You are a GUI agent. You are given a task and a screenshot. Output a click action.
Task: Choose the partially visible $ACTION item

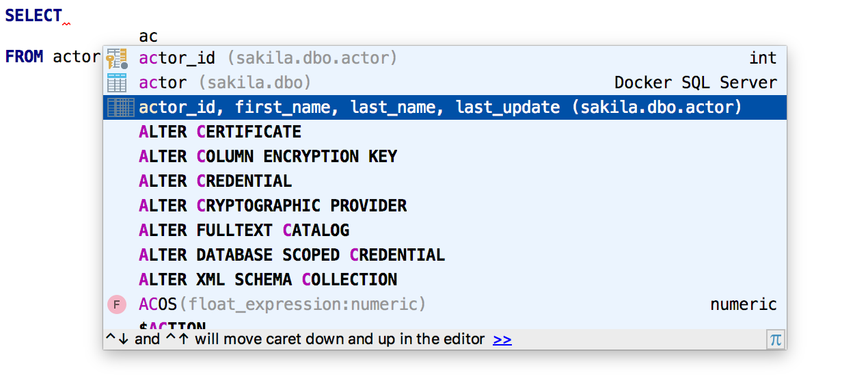pos(172,326)
